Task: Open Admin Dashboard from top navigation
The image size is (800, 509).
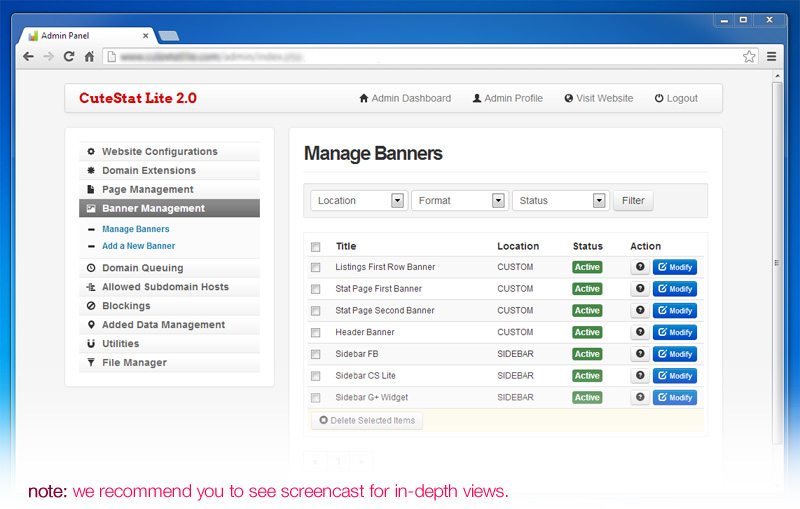Action: coord(405,98)
